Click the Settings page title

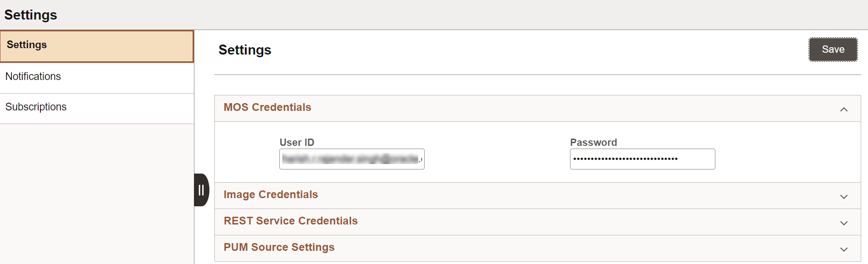click(245, 50)
